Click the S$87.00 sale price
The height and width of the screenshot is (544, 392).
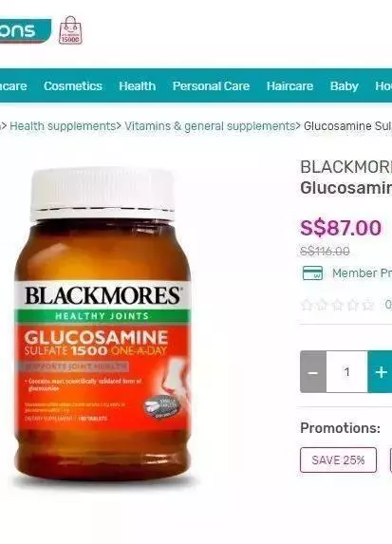click(341, 228)
